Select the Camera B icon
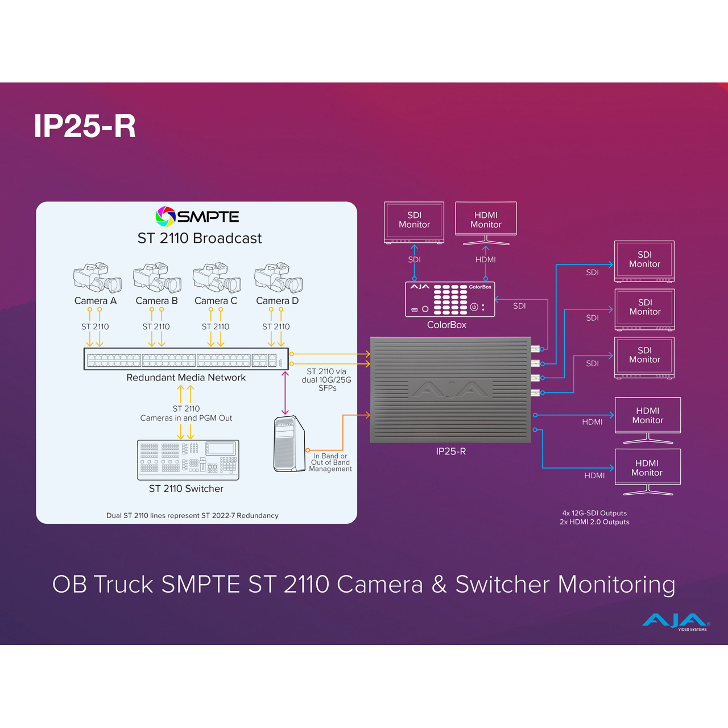Image resolution: width=728 pixels, height=728 pixels. [157, 278]
